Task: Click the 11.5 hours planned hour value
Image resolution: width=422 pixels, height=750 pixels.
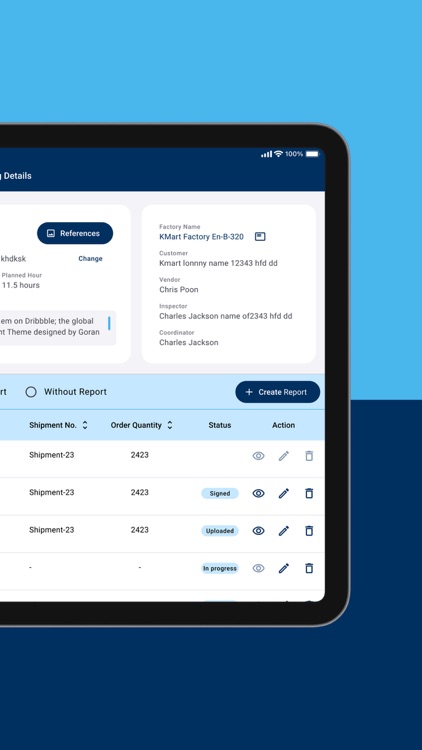Action: pyautogui.click(x=21, y=286)
